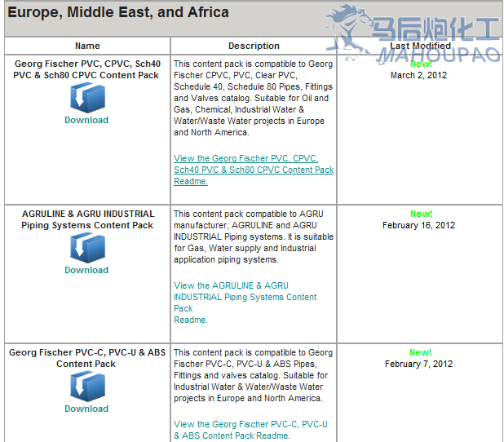Click Download text under AGRULINE pack
This screenshot has width=504, height=442.
(x=86, y=270)
